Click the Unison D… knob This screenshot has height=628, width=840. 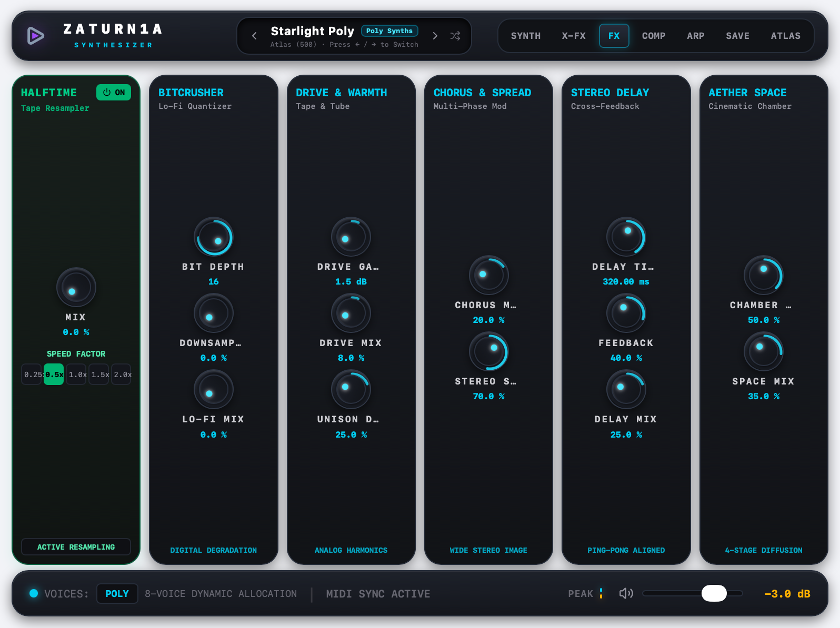pyautogui.click(x=351, y=389)
